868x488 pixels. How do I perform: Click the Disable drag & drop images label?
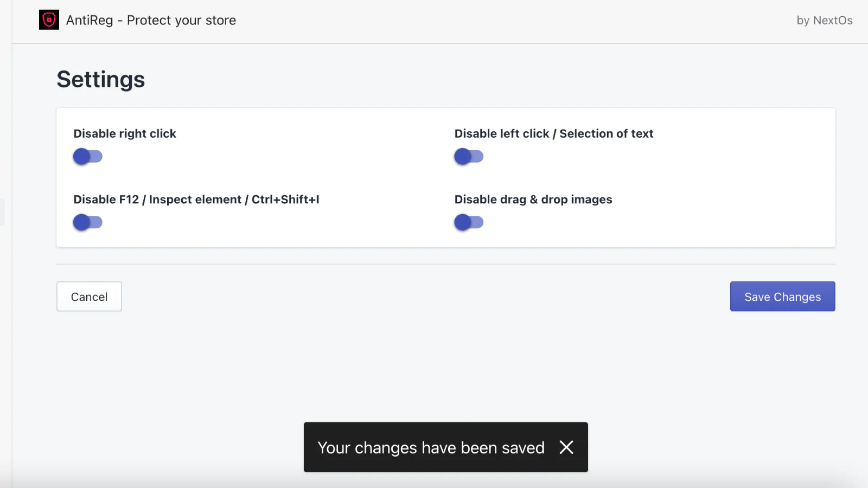tap(533, 200)
